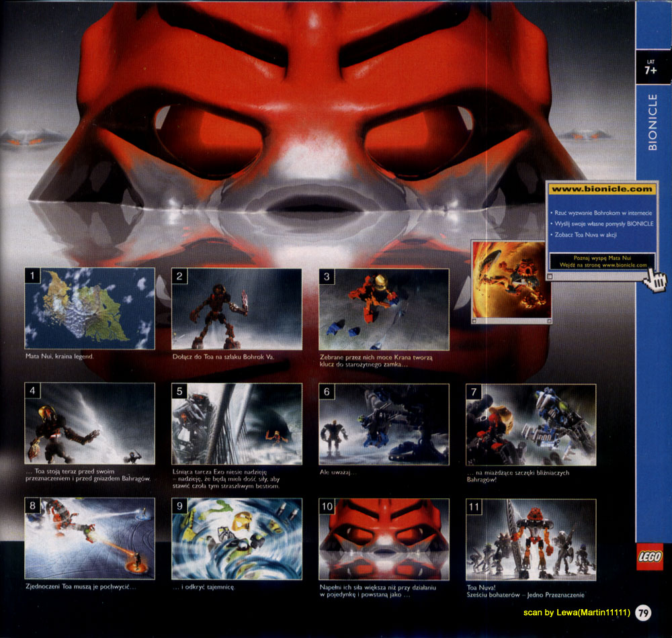Open the fiery Toa surfing lava image
Screen dimensions: 672x638
[x=510, y=280]
